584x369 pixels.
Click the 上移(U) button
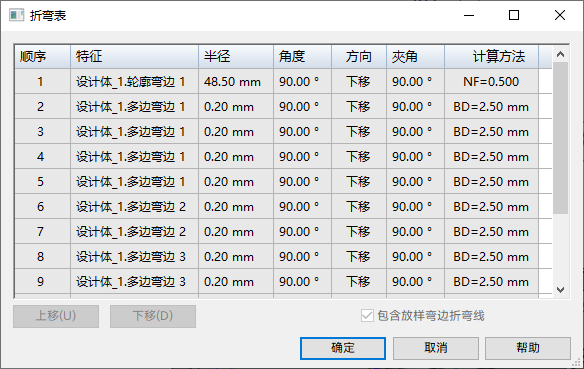click(x=56, y=316)
